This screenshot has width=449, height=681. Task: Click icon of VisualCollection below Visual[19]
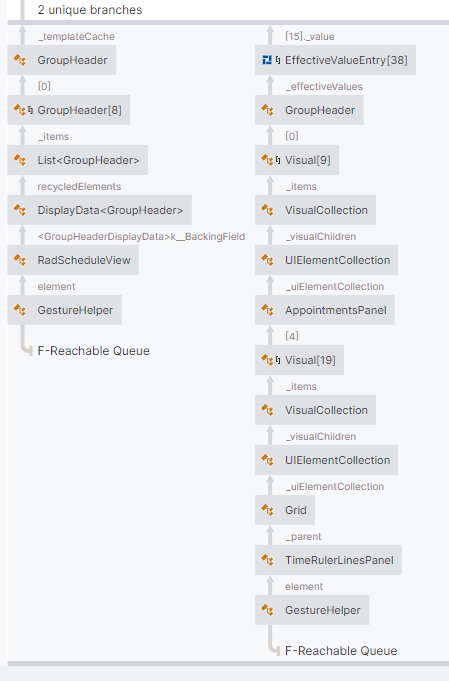pos(267,410)
